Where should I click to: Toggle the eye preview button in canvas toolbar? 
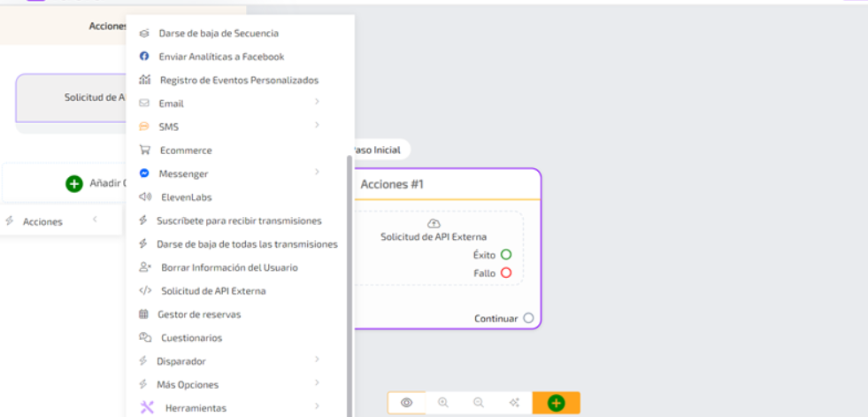(407, 403)
